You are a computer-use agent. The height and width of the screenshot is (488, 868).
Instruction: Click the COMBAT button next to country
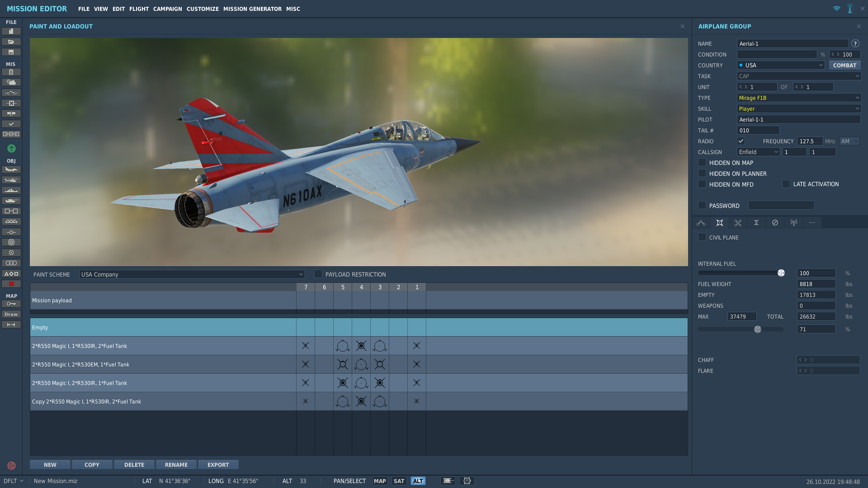point(844,65)
